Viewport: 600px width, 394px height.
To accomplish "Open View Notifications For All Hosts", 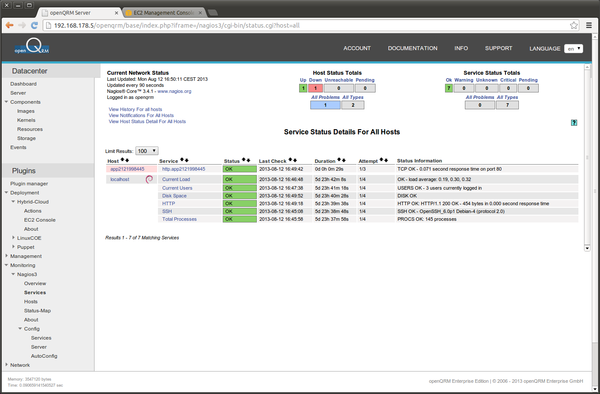I will (141, 116).
